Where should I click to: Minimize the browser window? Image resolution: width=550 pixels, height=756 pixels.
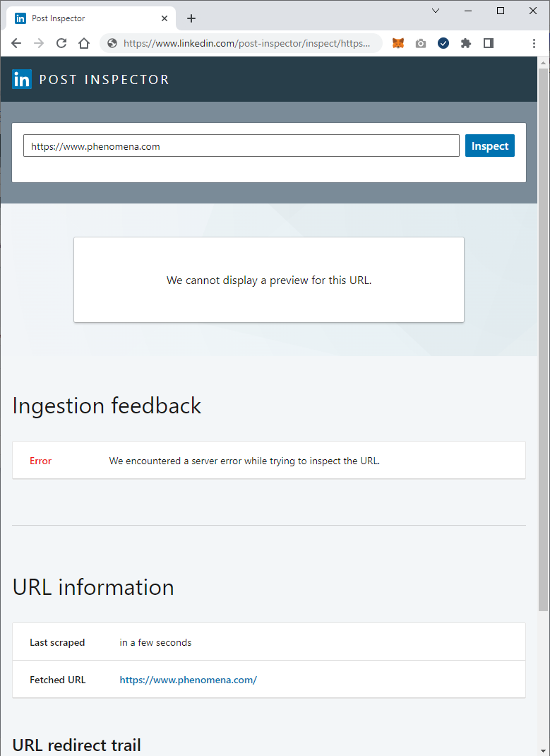pos(468,11)
